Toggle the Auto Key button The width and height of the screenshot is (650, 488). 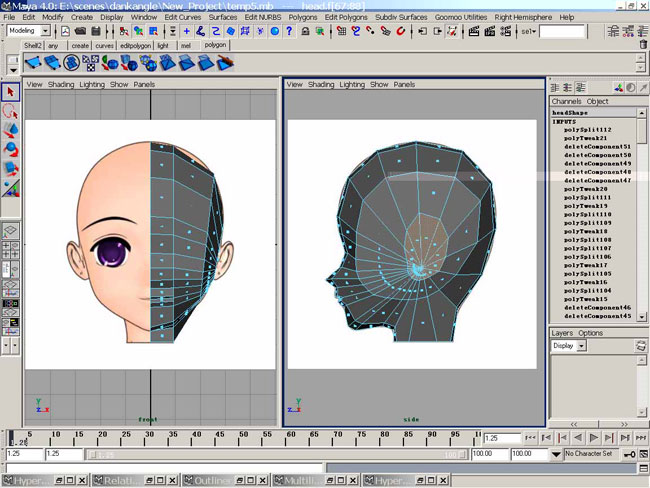(x=630, y=455)
